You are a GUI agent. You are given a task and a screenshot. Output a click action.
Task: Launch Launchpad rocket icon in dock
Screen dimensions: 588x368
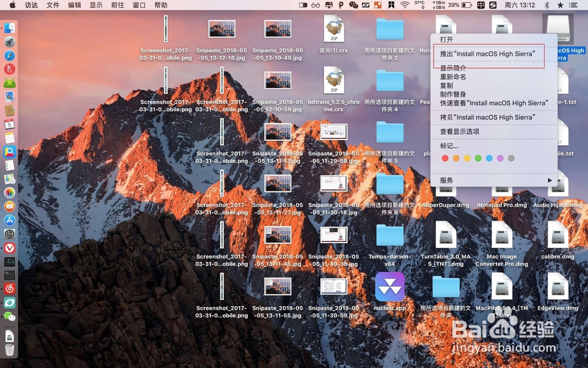10,42
